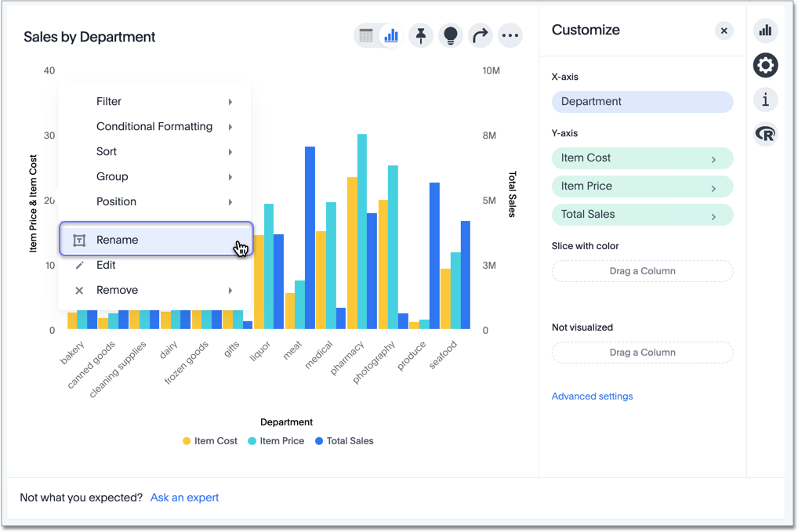Switch to chart view icon
The height and width of the screenshot is (532, 798).
[391, 35]
